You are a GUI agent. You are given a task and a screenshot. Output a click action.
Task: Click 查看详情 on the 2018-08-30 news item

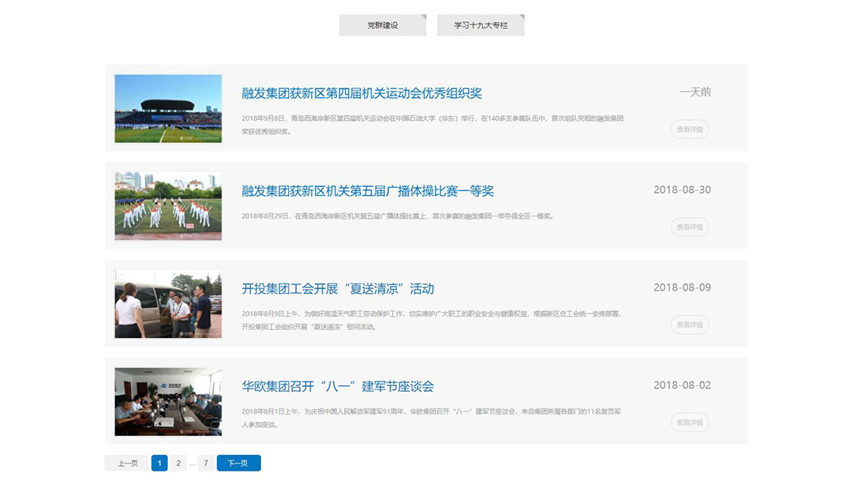[690, 227]
